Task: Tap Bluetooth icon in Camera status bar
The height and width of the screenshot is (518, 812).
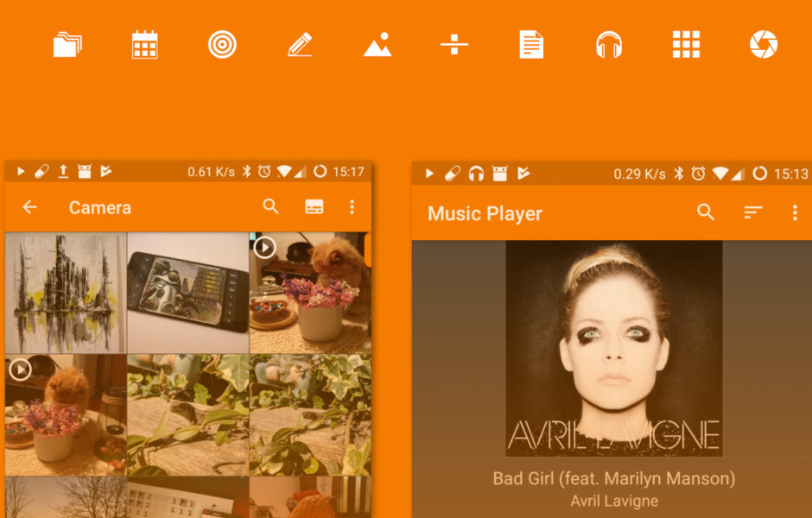Action: [246, 171]
